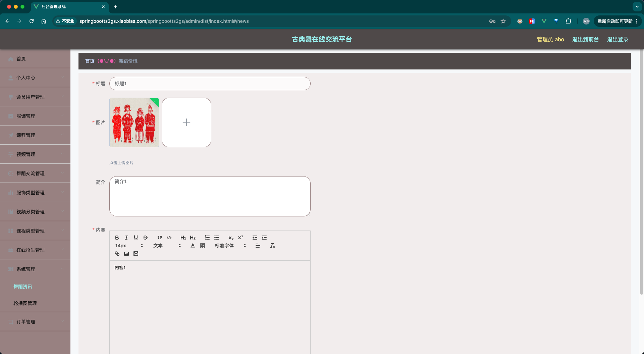Viewport: 644px width, 354px height.
Task: Expand the 订单管理 sidebar menu
Action: [x=35, y=322]
